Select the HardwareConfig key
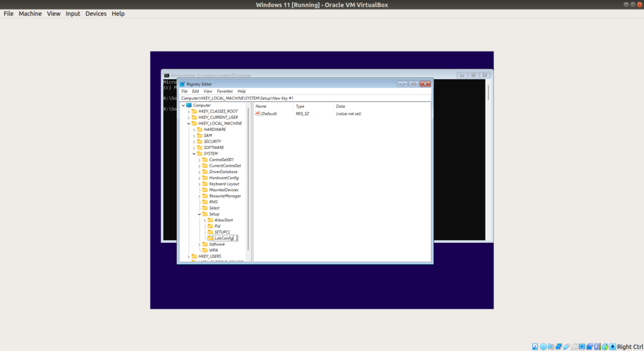Screen dimensions: 644x351 pyautogui.click(x=223, y=178)
